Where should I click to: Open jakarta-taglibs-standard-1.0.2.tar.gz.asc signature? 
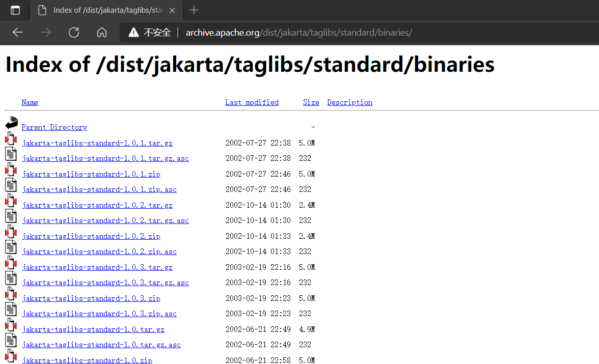105,221
